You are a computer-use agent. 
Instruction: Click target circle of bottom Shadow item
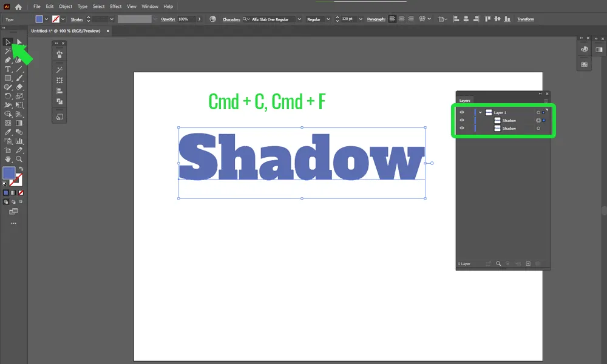tap(538, 129)
